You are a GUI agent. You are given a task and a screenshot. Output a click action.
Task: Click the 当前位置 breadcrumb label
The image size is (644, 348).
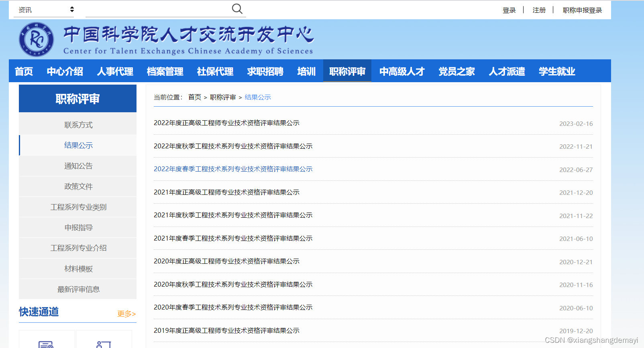168,97
